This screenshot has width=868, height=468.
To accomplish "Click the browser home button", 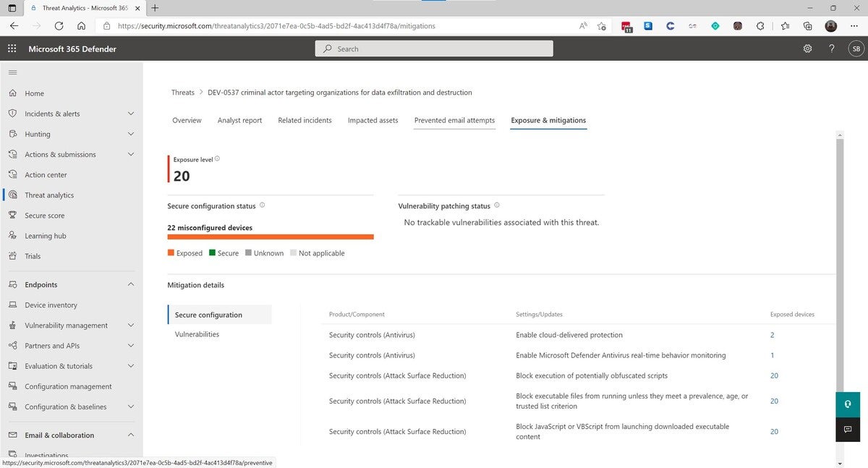I will click(x=81, y=25).
